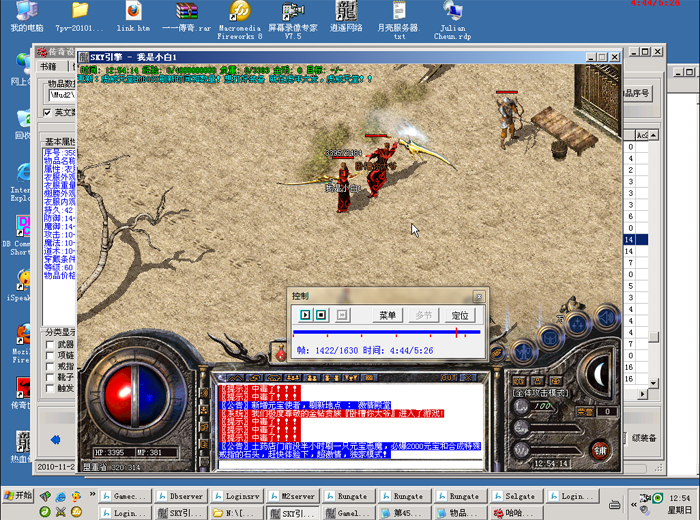
Task: Click the chat input line below messages
Action: point(351,465)
